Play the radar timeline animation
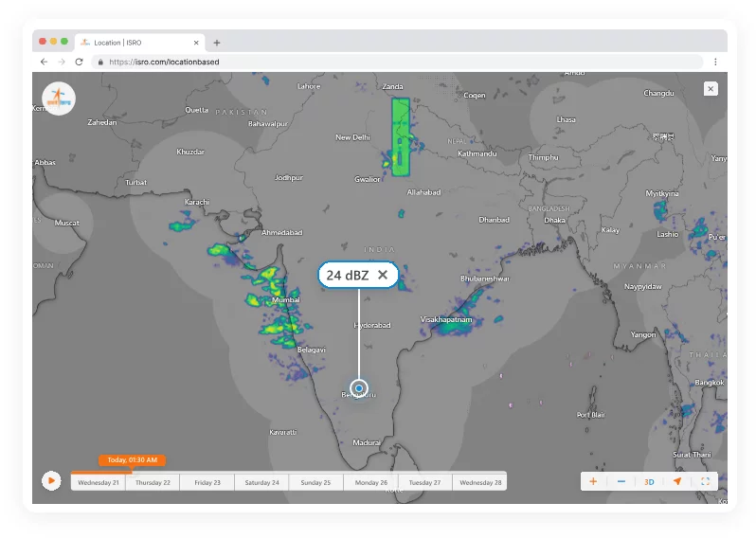The height and width of the screenshot is (539, 756). click(51, 480)
